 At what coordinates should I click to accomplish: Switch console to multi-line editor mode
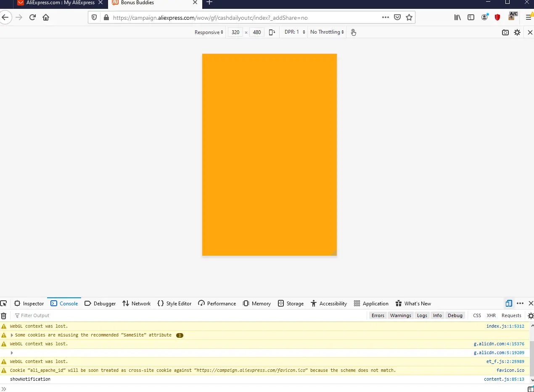531,389
